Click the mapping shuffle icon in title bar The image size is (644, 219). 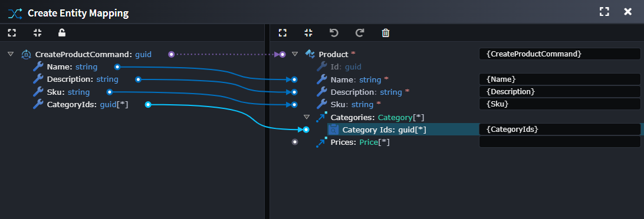click(x=15, y=13)
